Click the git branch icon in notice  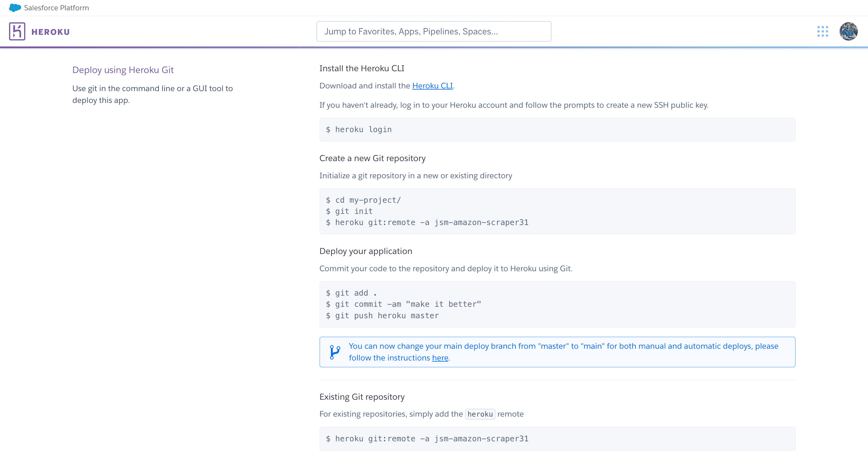click(335, 352)
